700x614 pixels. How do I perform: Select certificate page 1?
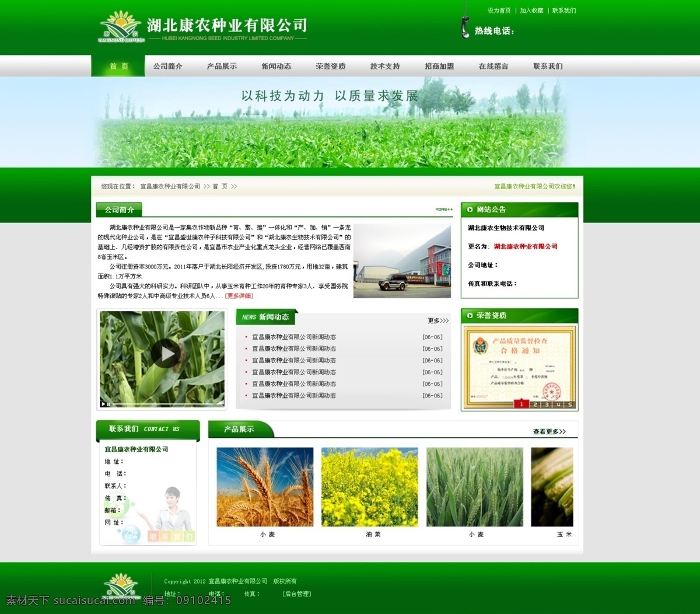pyautogui.click(x=521, y=404)
